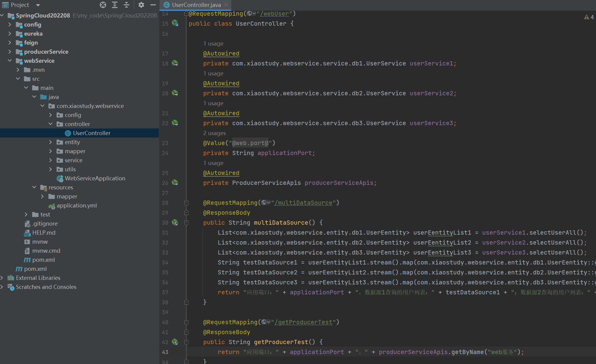Click the Project panel title label
The image size is (596, 364).
[x=20, y=5]
